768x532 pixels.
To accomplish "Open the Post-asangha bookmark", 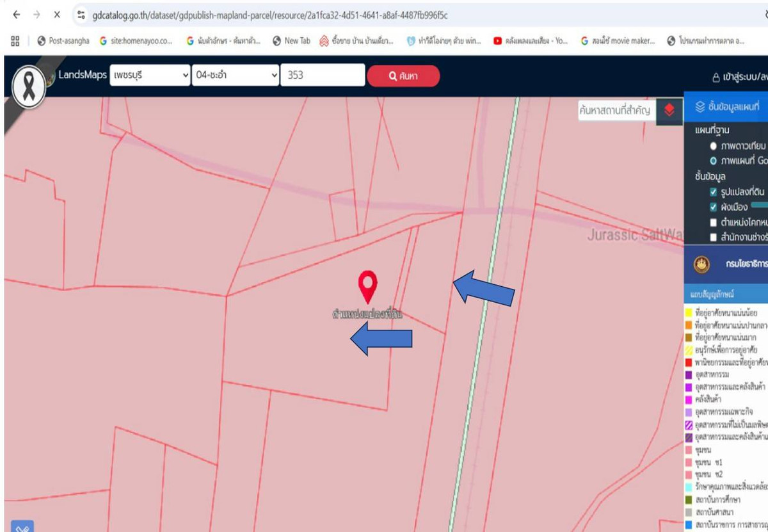I will click(x=63, y=41).
